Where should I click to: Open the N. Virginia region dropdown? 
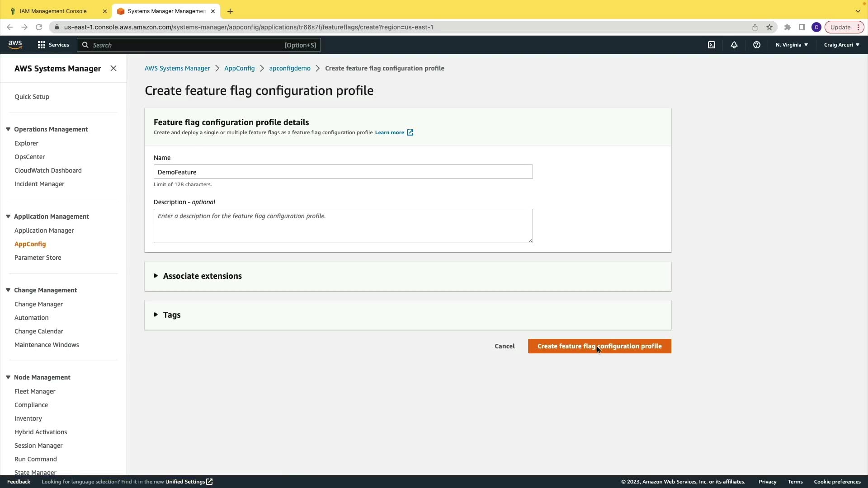792,45
